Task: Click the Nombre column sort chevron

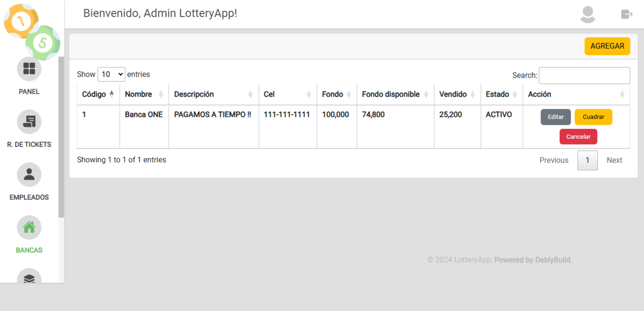Action: [161, 94]
